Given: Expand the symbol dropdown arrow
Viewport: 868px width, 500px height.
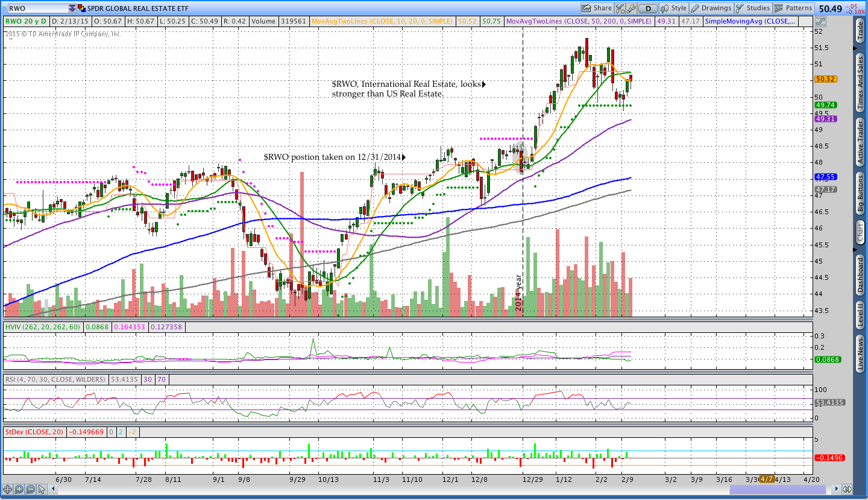Looking at the screenshot, I should 72,8.
